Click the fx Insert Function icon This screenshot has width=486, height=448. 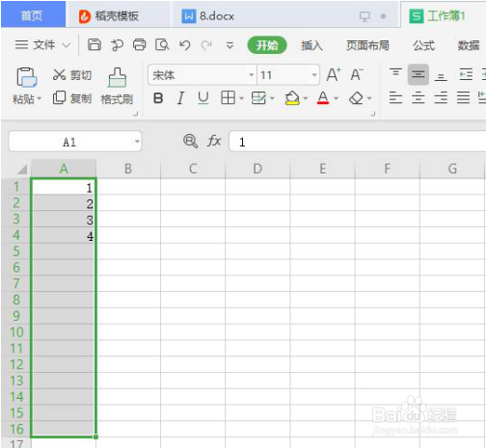214,141
